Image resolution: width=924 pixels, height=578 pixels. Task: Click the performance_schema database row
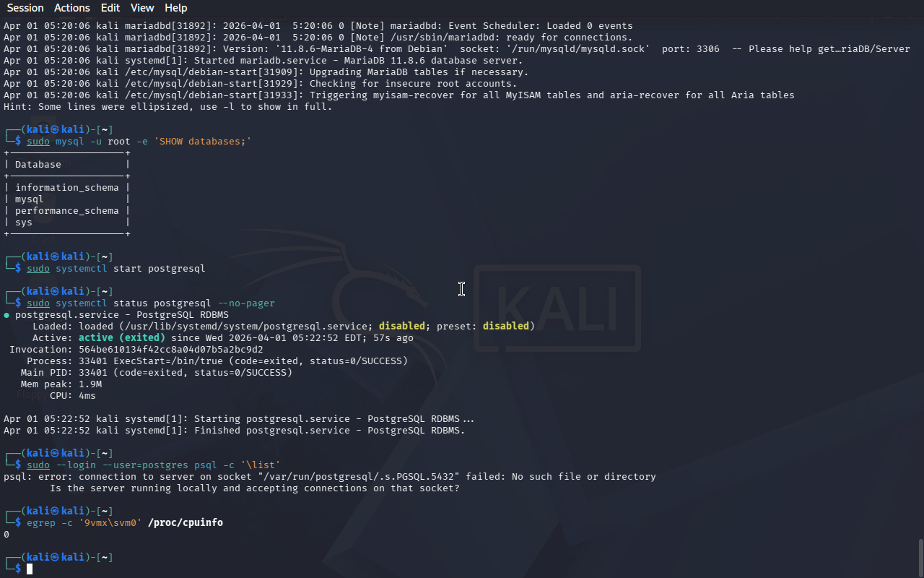[67, 211]
